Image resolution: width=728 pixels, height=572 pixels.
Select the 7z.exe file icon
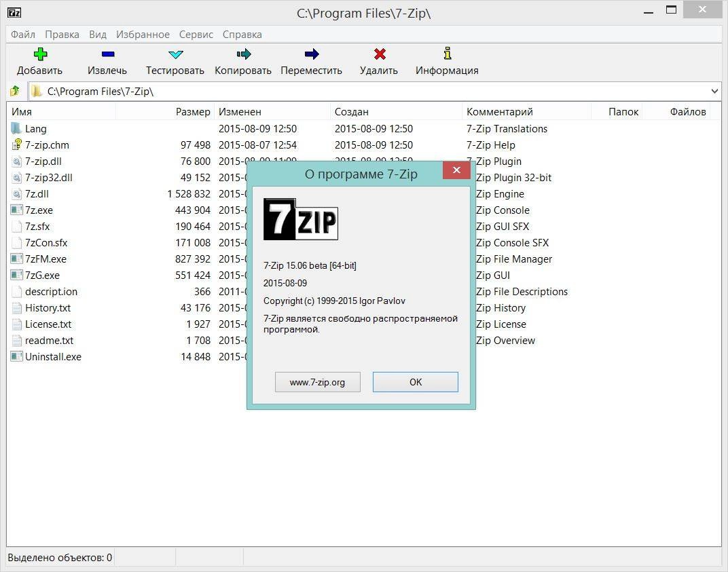coord(16,210)
